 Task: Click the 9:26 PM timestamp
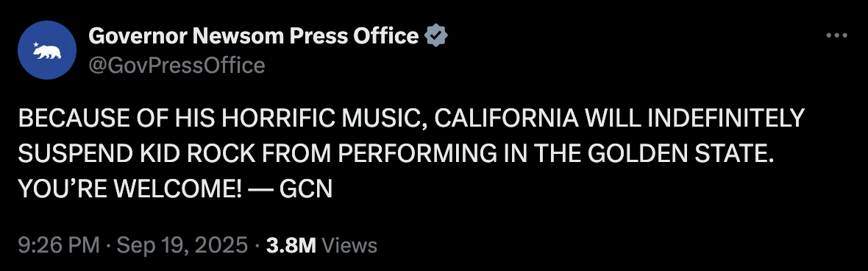point(59,245)
